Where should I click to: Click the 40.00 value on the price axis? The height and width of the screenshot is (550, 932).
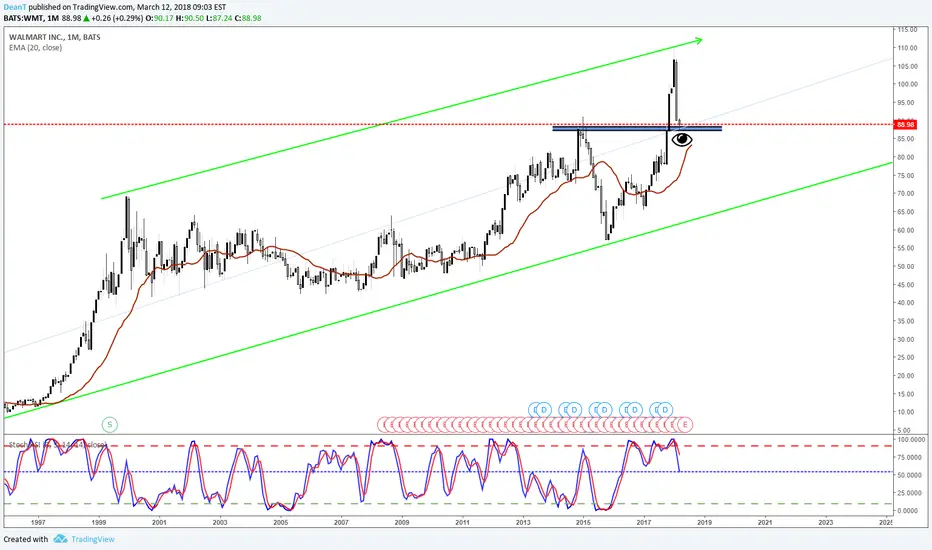point(907,303)
